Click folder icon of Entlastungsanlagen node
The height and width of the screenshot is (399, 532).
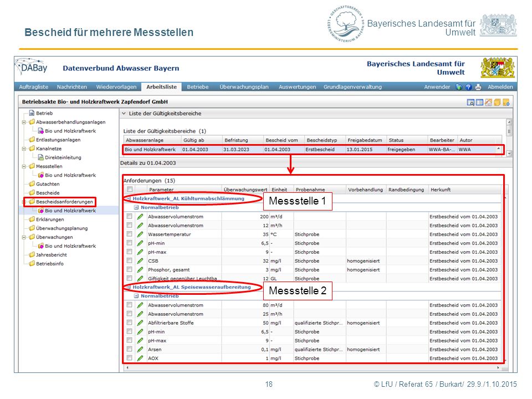click(x=32, y=140)
